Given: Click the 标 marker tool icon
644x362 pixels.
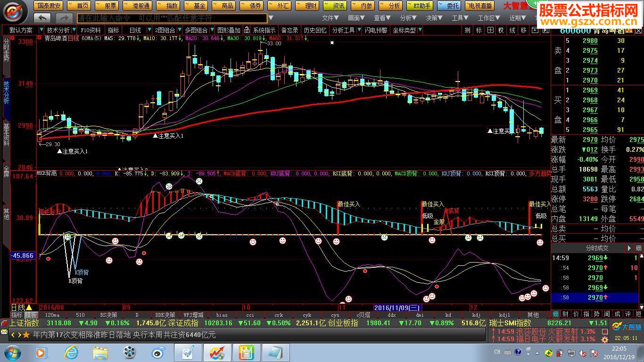Looking at the screenshot, I should 479,30.
